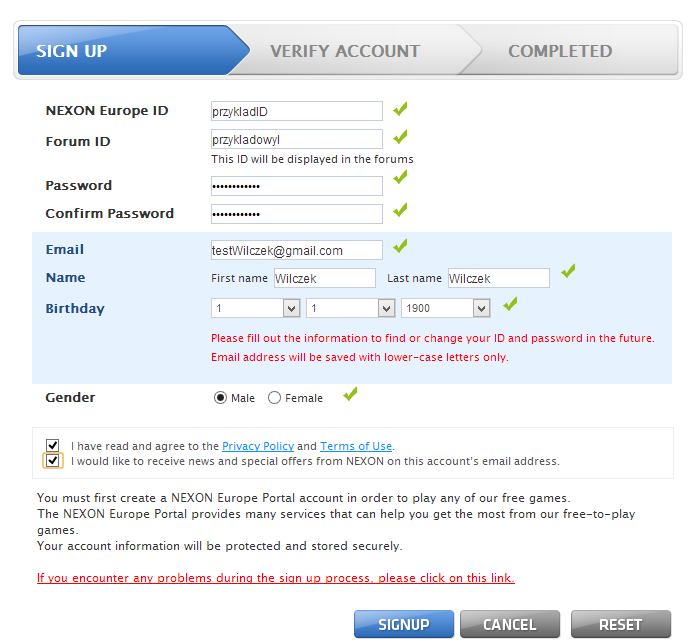
Task: Click the CANCEL button
Action: pyautogui.click(x=510, y=624)
